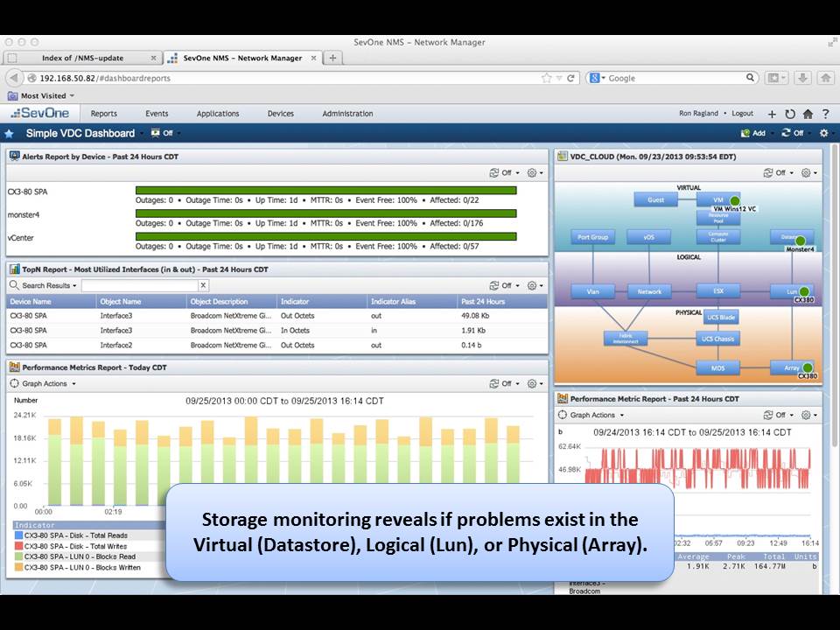Reload page using address bar reload icon
840x630 pixels.
pyautogui.click(x=570, y=78)
